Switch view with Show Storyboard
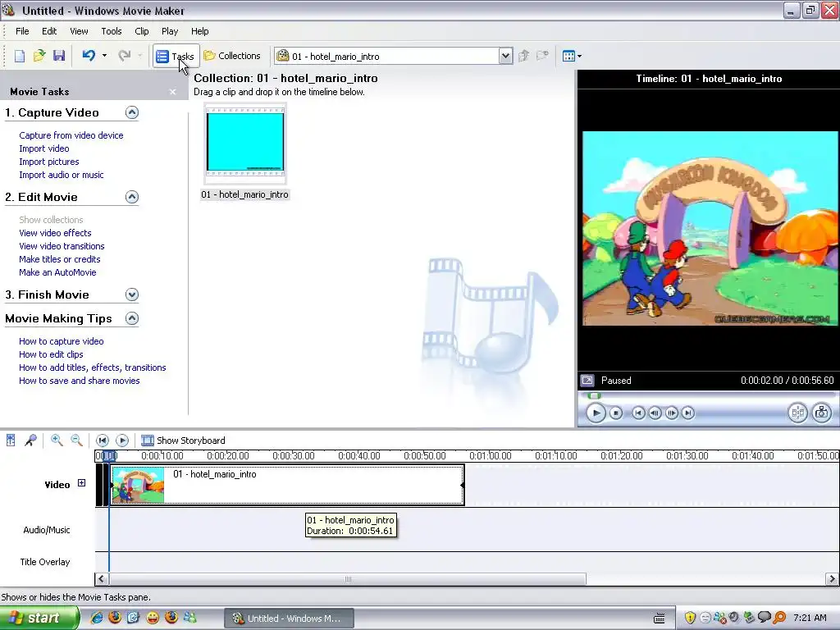The height and width of the screenshot is (630, 840). coord(183,441)
